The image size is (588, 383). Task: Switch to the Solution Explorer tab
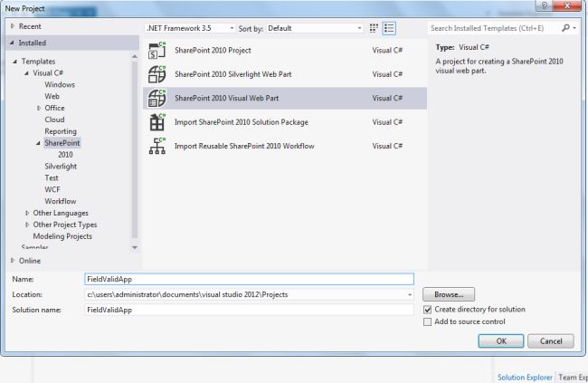point(525,377)
